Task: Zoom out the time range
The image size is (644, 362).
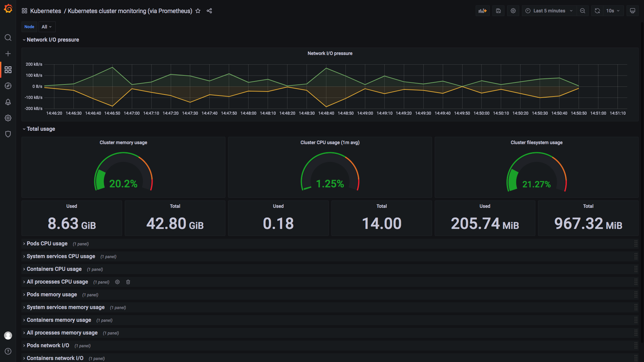Action: coord(583,11)
